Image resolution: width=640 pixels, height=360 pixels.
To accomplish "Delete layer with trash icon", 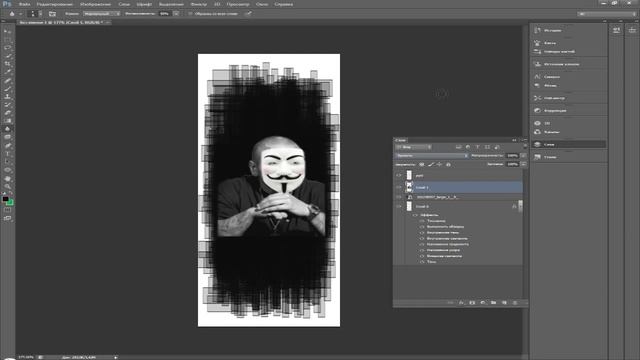I will tap(515, 302).
